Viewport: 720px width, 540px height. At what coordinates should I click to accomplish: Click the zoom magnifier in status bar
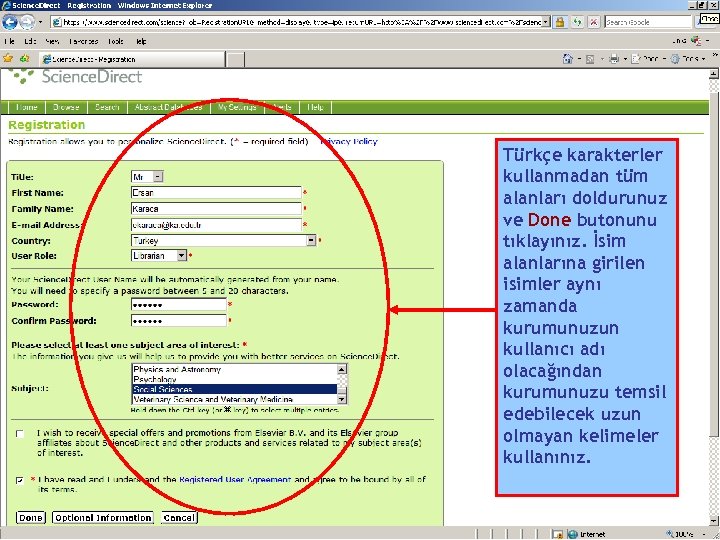click(670, 534)
